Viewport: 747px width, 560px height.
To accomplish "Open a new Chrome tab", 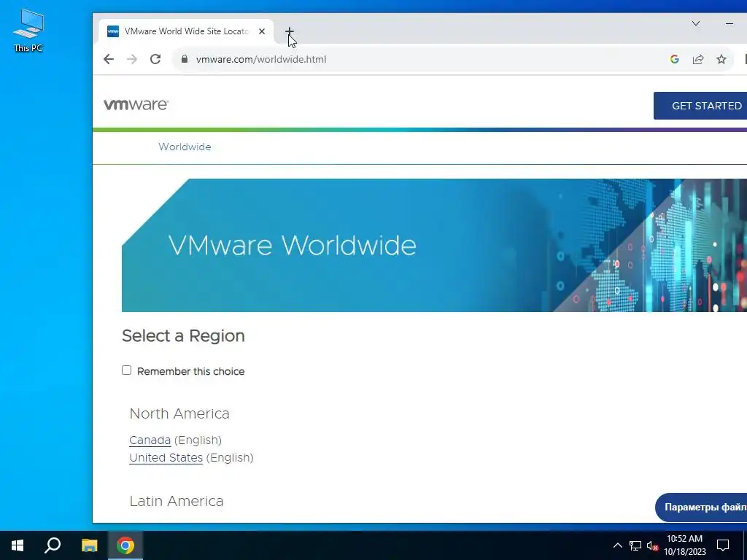I will pyautogui.click(x=289, y=31).
